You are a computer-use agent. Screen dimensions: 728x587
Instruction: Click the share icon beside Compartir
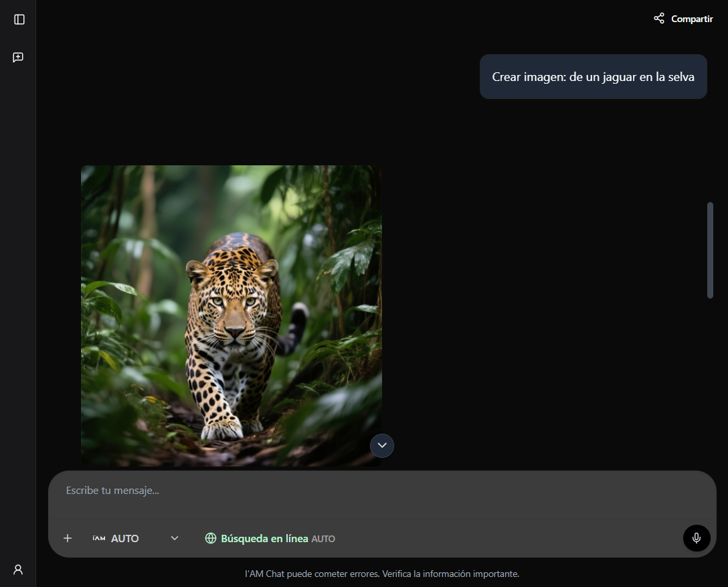pos(659,19)
